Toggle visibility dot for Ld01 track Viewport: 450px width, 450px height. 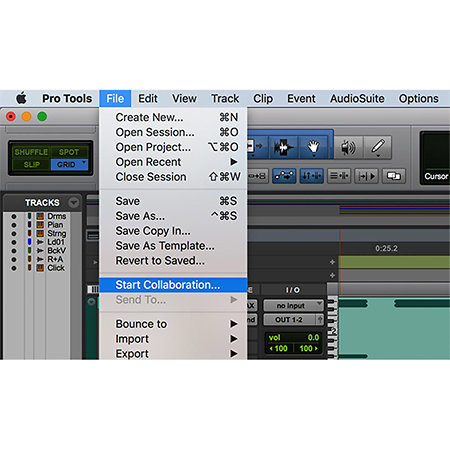pyautogui.click(x=14, y=242)
